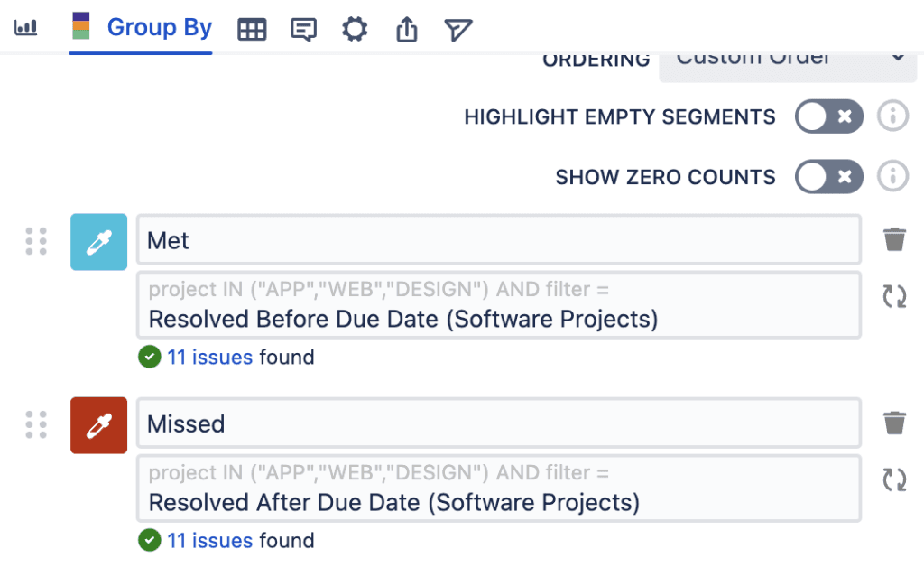Toggle Highlight Empty Segments switch
This screenshot has height=577, width=924.
(x=828, y=116)
